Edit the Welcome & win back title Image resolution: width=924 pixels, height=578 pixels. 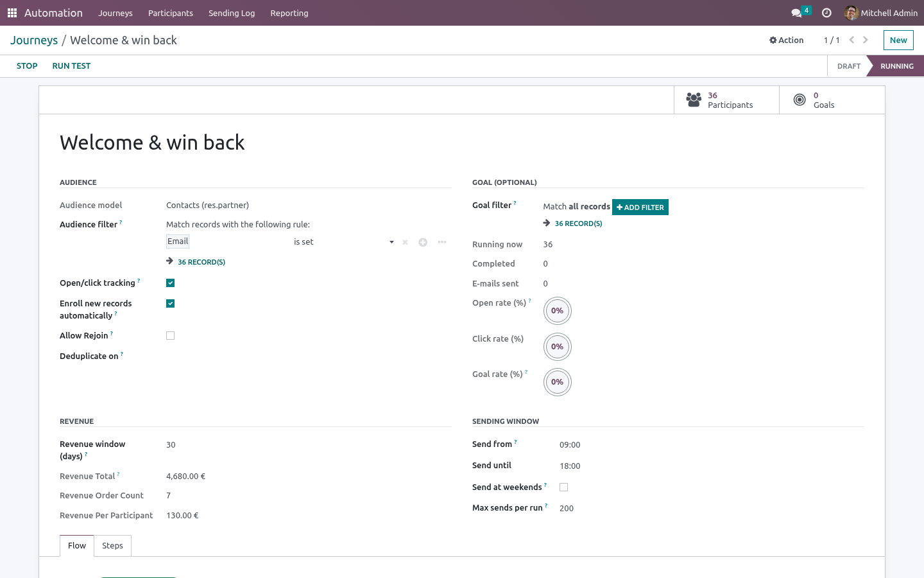152,143
